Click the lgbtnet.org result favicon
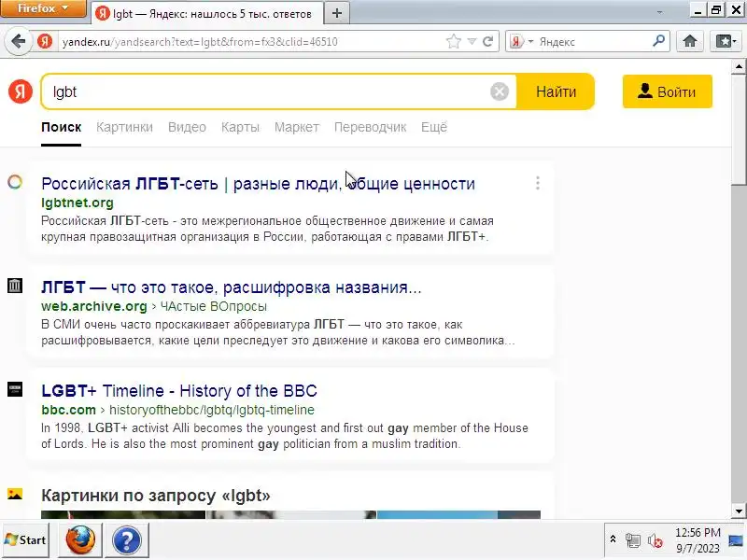This screenshot has width=747, height=560. pos(15,182)
